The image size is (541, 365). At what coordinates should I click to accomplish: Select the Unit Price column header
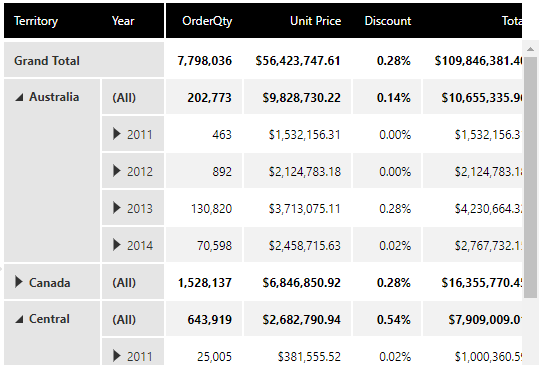pyautogui.click(x=315, y=21)
